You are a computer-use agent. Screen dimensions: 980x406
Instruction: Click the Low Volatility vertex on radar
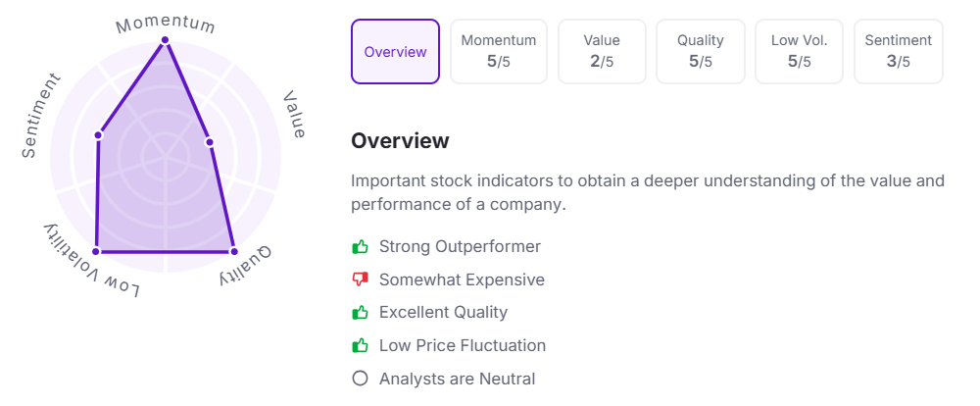point(96,251)
